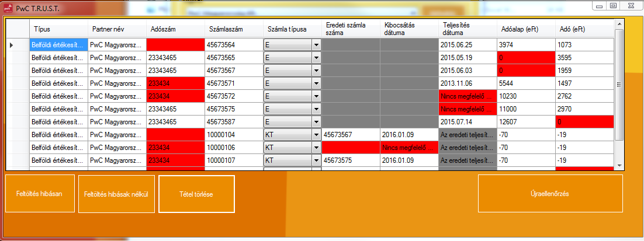This screenshot has height=241, width=644.
Task: Click Adószám 233434 cell for invoice 45673571
Action: point(175,83)
